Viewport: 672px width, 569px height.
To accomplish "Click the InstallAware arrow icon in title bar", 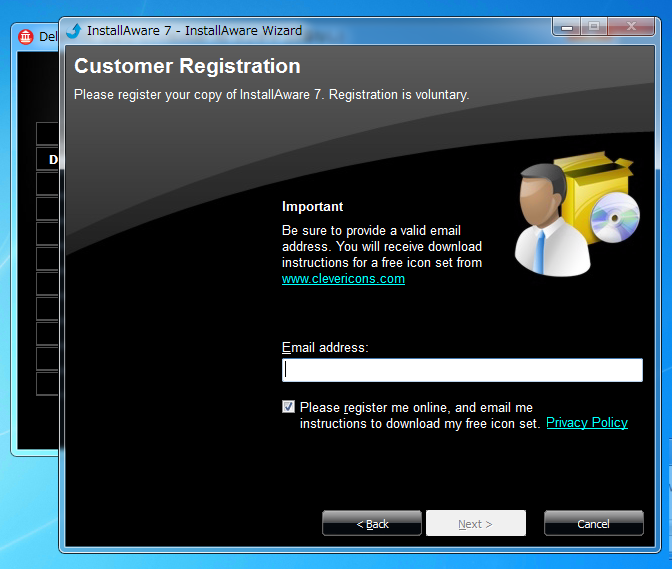I will tap(74, 31).
